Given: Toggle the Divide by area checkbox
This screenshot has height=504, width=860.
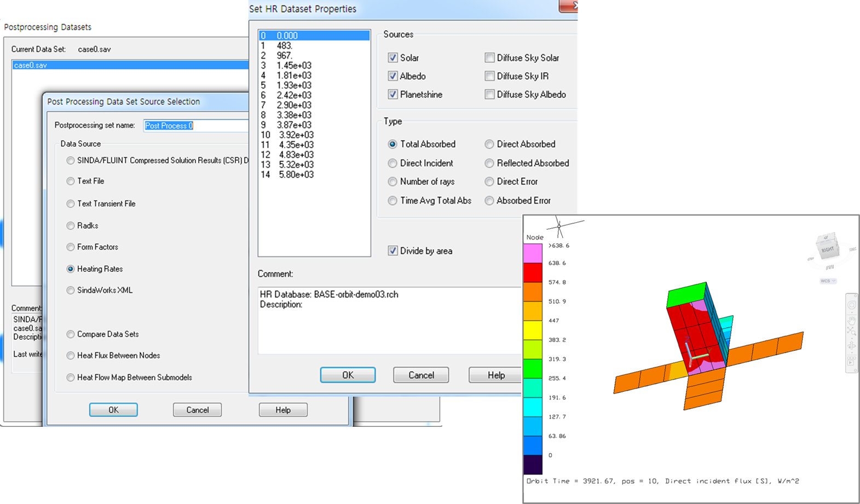Looking at the screenshot, I should (393, 251).
